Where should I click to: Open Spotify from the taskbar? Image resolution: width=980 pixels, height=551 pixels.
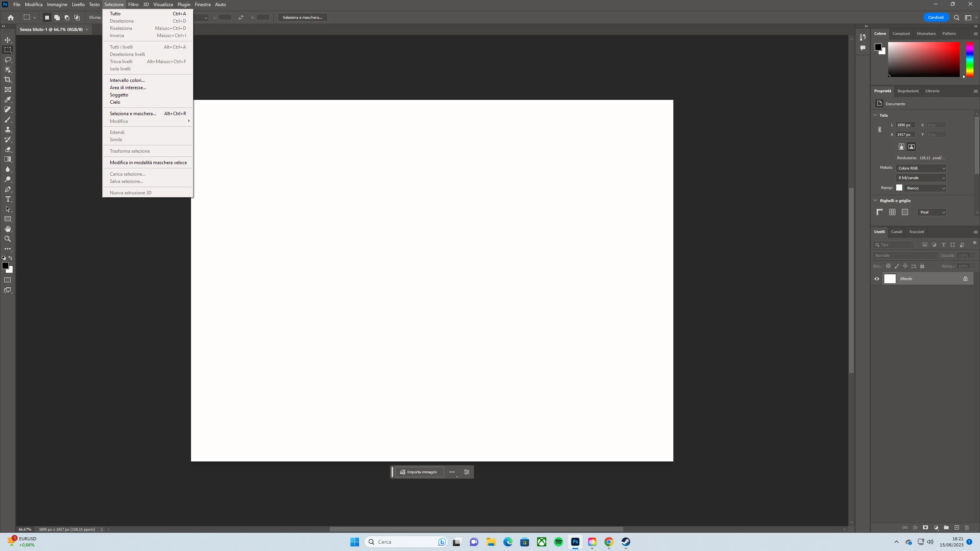point(558,542)
